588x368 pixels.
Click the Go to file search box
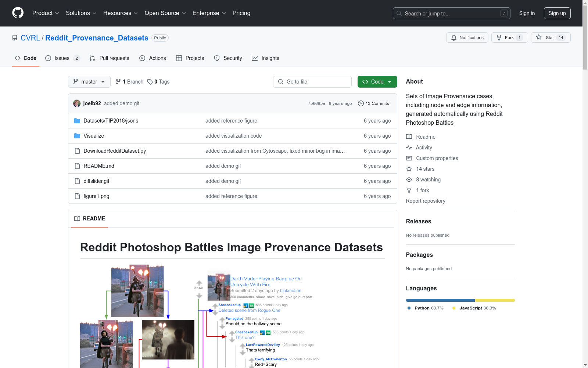pyautogui.click(x=312, y=82)
